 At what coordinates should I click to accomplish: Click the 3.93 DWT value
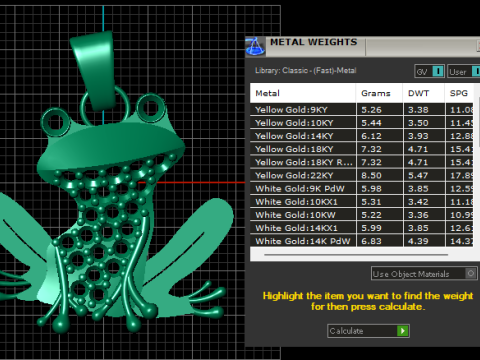pos(418,136)
